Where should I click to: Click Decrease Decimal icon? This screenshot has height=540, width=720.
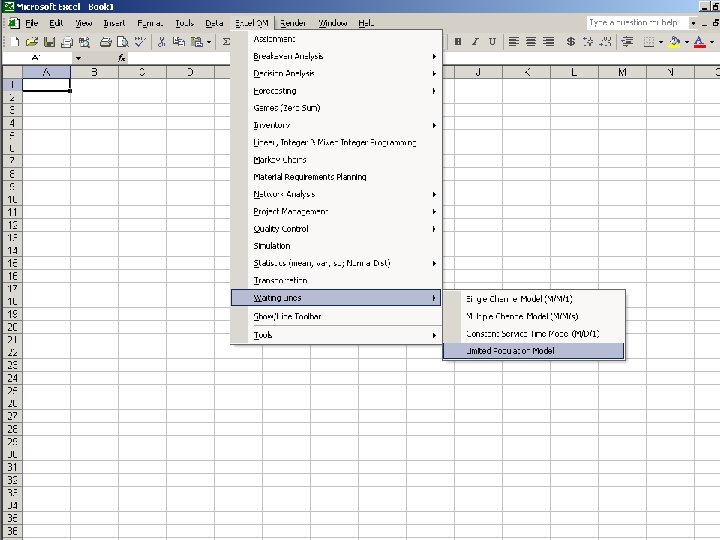605,42
